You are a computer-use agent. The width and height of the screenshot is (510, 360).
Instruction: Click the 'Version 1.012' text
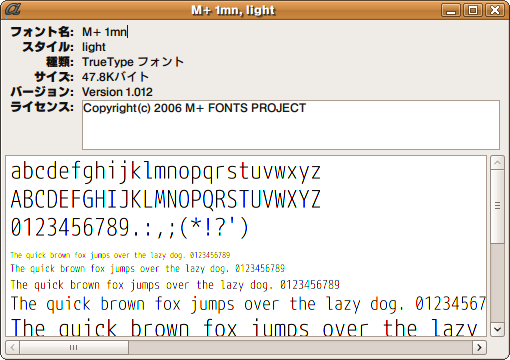(x=117, y=92)
